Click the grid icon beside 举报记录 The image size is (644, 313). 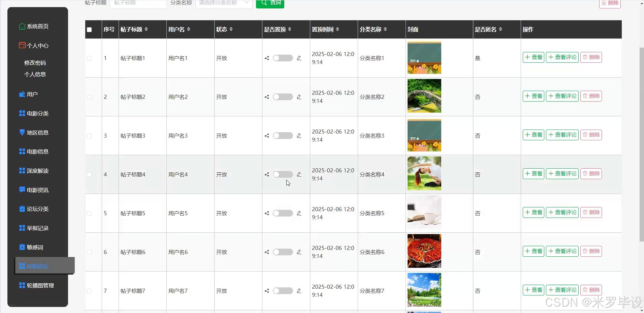pos(22,228)
